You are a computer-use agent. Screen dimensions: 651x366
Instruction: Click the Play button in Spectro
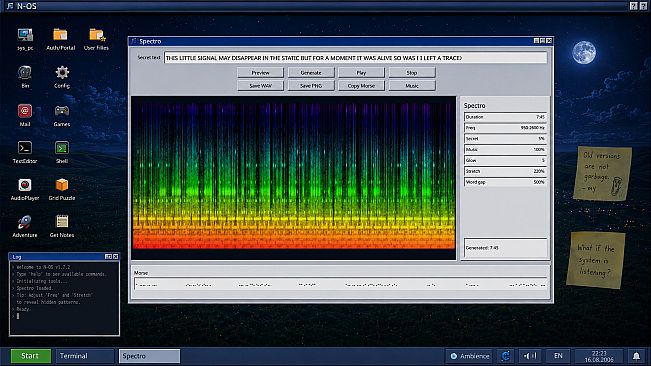361,73
